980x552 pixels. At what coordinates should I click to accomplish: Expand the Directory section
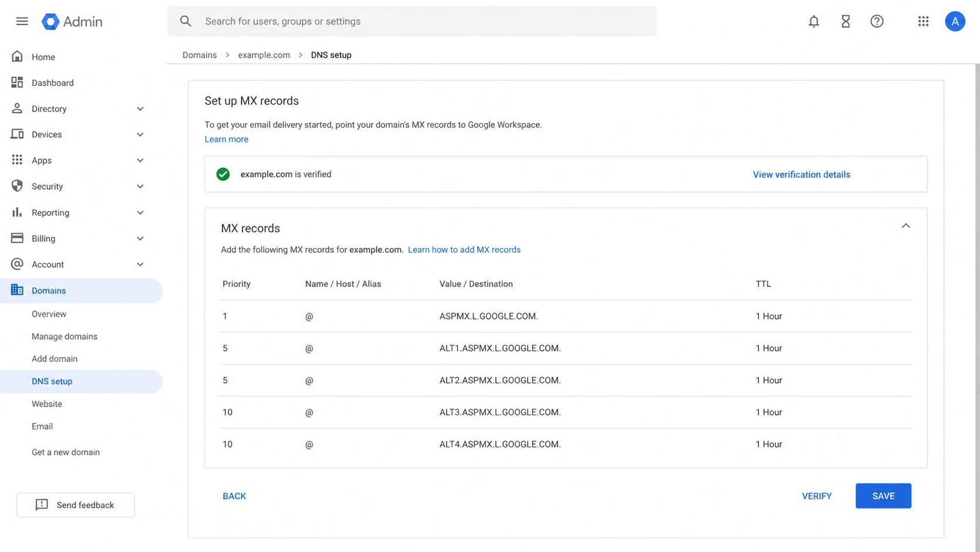(140, 109)
